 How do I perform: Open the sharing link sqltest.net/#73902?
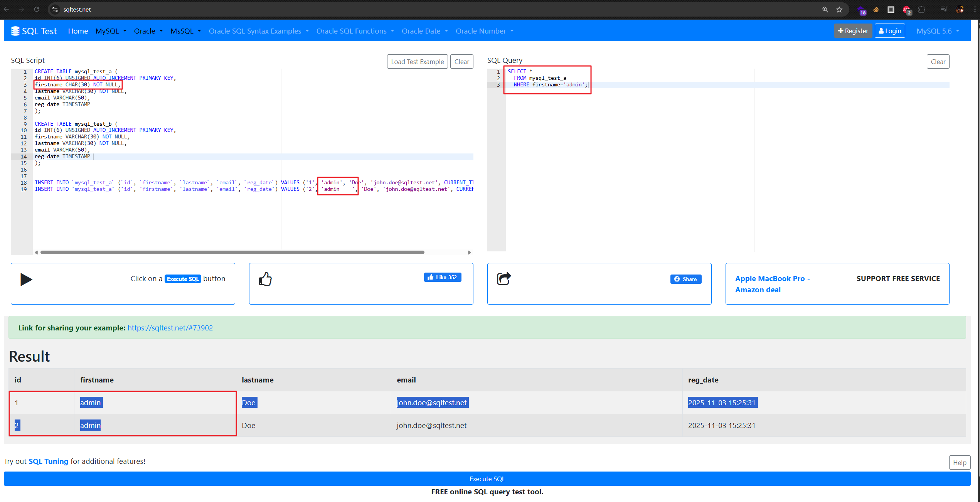pos(170,328)
